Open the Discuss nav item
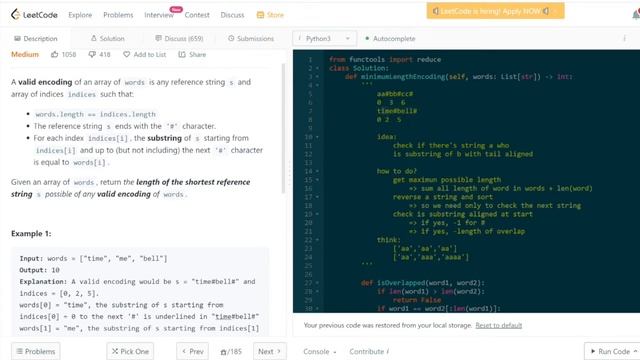This screenshot has height=360, width=640. (x=232, y=15)
